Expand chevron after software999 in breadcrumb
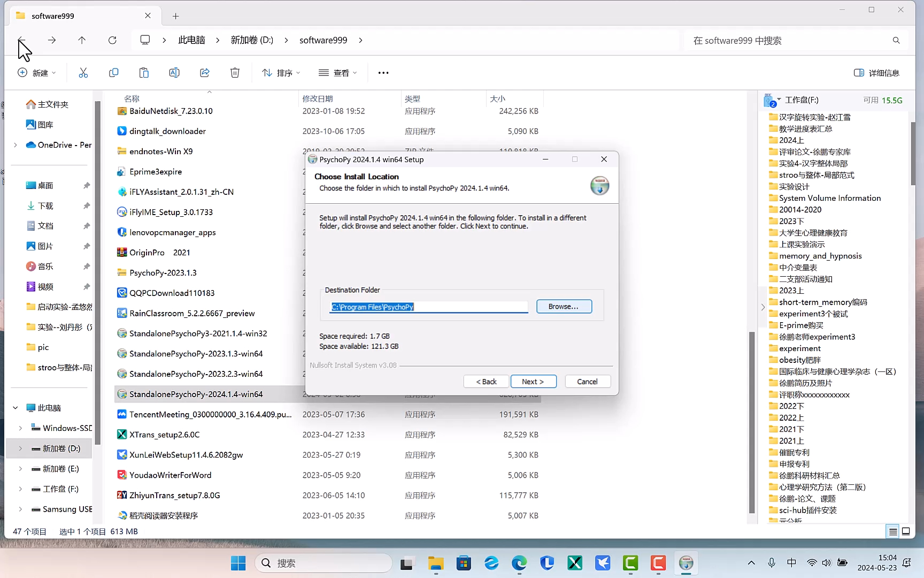The width and height of the screenshot is (924, 578). coord(361,40)
